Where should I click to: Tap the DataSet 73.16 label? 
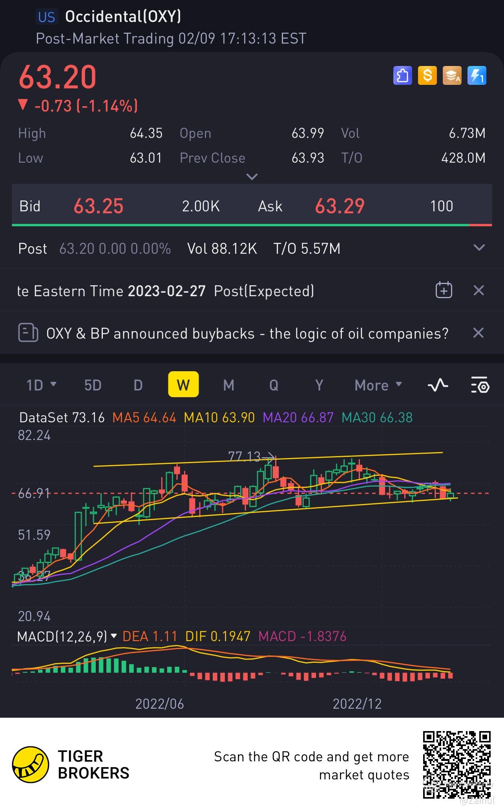click(x=62, y=417)
